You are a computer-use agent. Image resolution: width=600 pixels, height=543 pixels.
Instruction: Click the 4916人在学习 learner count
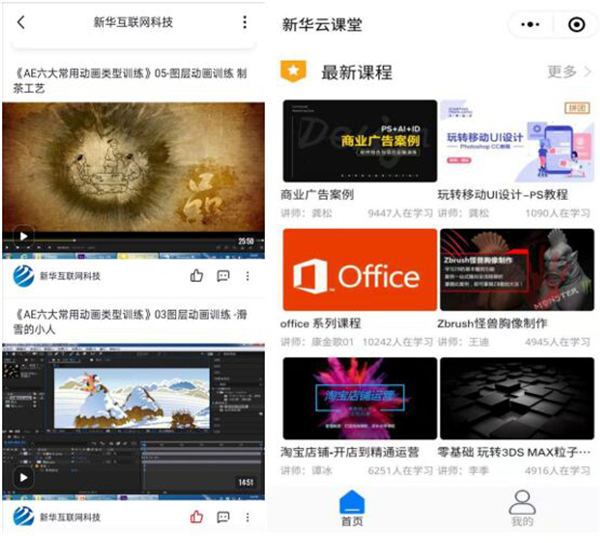coord(558,470)
